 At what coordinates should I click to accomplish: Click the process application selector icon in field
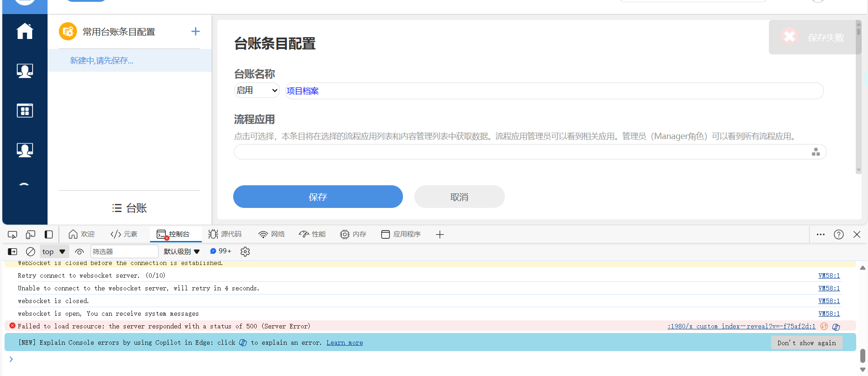(815, 152)
